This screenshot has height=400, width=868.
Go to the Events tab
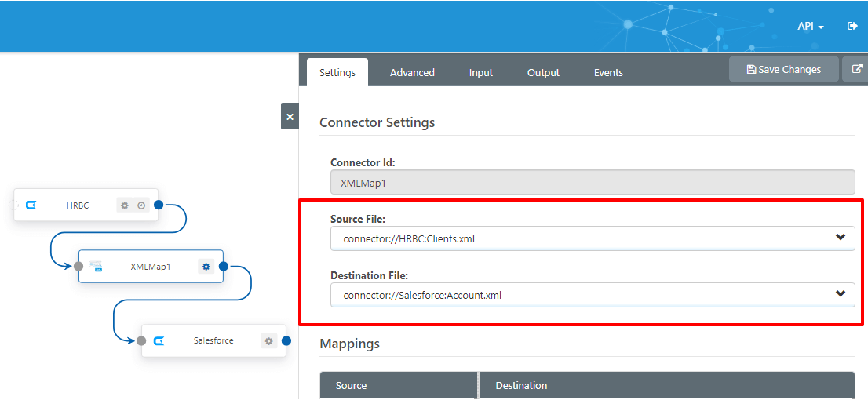tap(608, 72)
